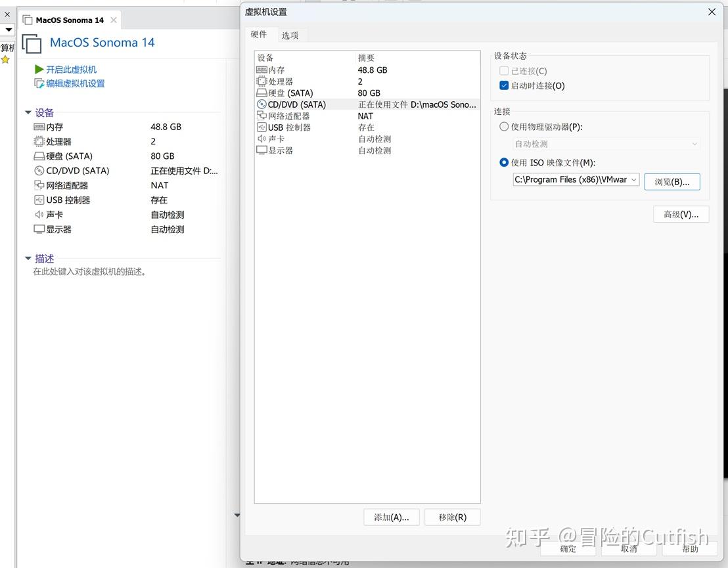This screenshot has width=728, height=568.
Task: Open the 编辑虚拟机设置 link
Action: coord(75,83)
